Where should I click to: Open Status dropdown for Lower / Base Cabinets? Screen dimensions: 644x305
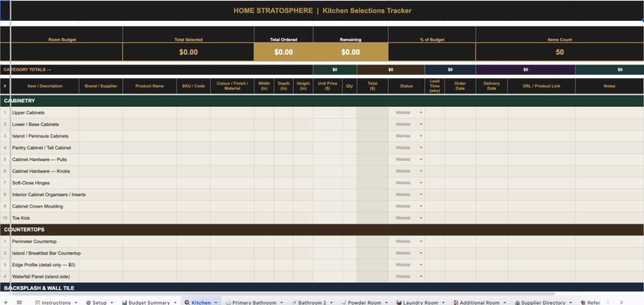[x=421, y=124]
